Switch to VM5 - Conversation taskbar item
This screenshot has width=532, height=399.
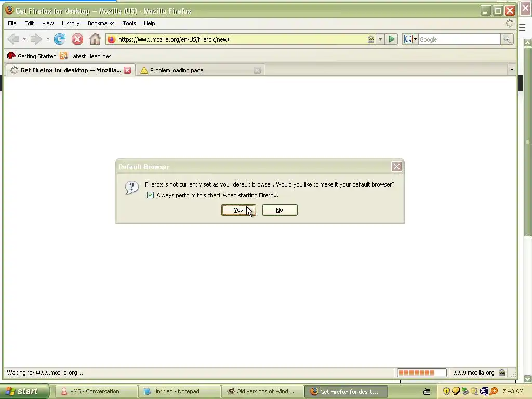[x=96, y=391]
